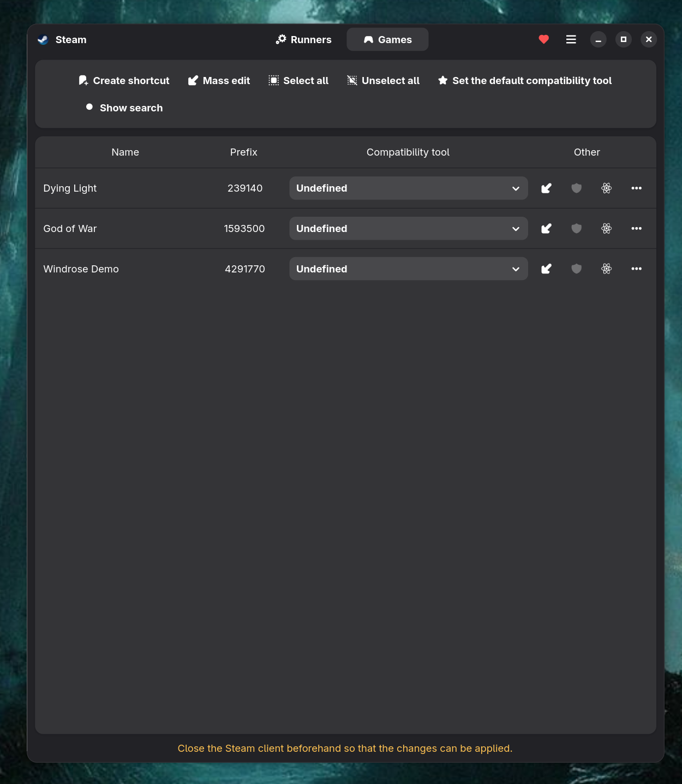Click the Prefix column header
Screen dimensions: 682x784
click(x=244, y=152)
